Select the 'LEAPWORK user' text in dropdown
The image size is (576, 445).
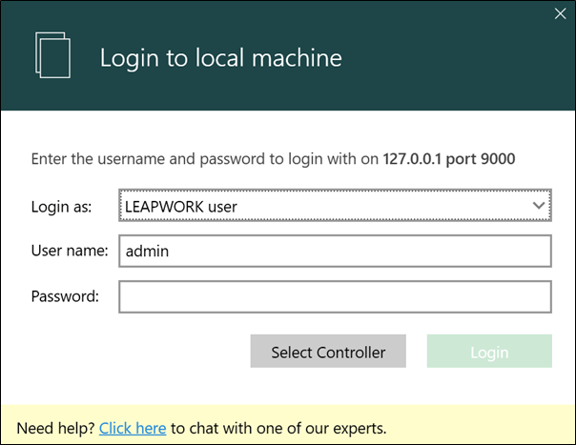181,207
